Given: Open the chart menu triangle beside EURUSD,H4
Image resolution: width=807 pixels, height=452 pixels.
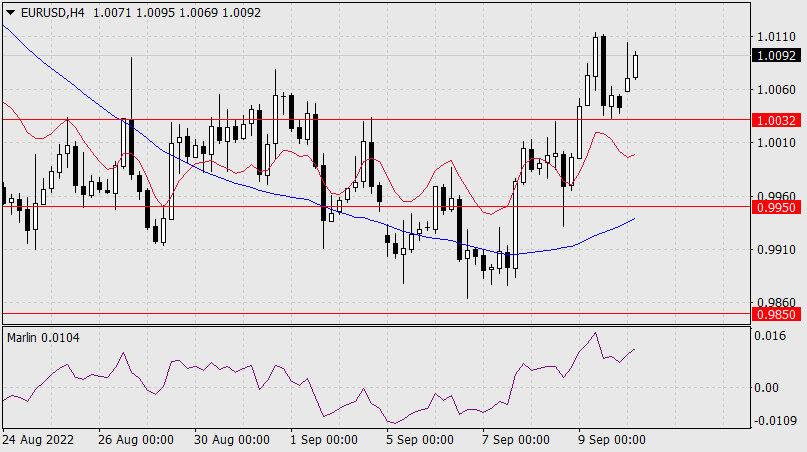Looking at the screenshot, I should [x=10, y=14].
